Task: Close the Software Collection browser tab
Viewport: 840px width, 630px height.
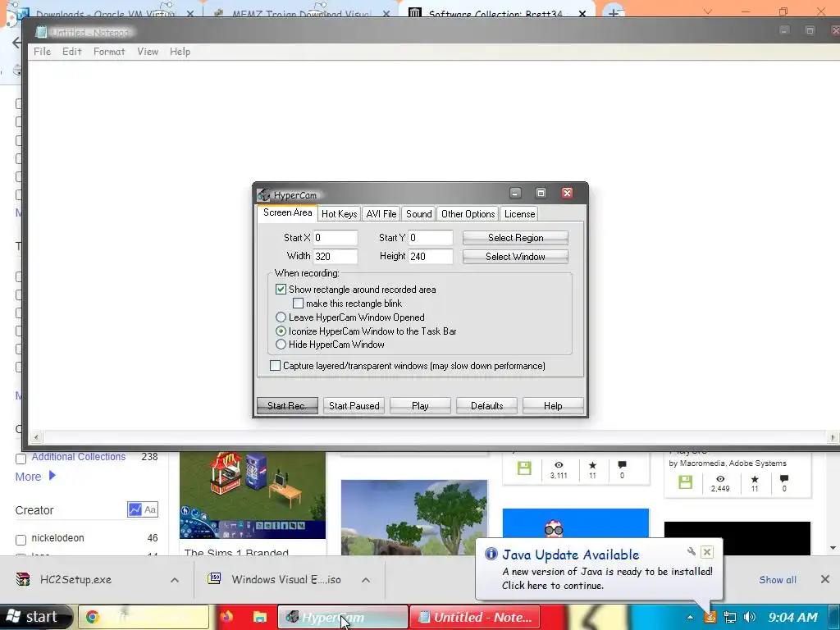Action: tap(582, 13)
